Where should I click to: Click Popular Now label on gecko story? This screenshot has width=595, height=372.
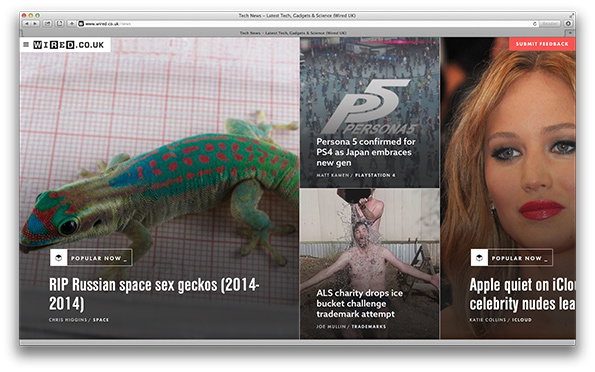point(100,258)
